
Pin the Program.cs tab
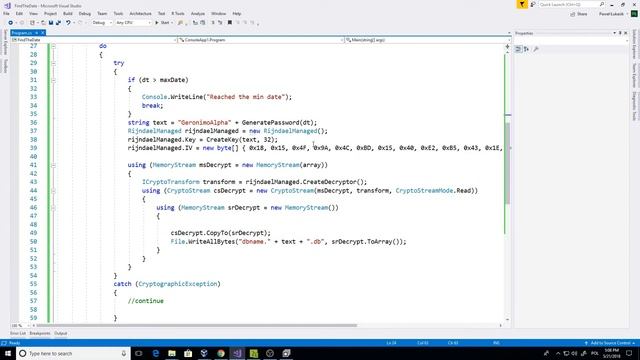pos(36,33)
